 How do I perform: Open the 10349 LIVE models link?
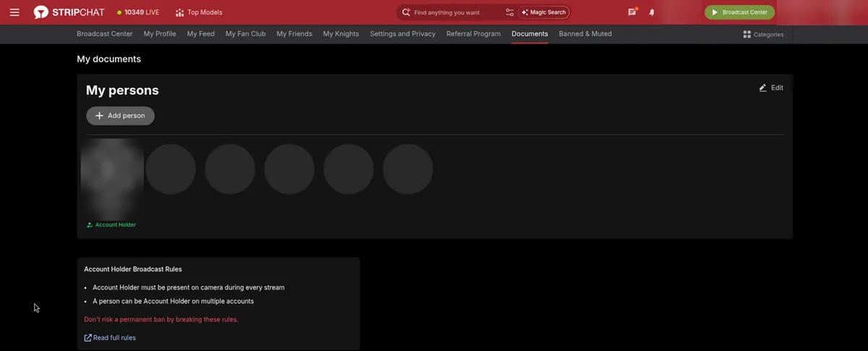[138, 12]
